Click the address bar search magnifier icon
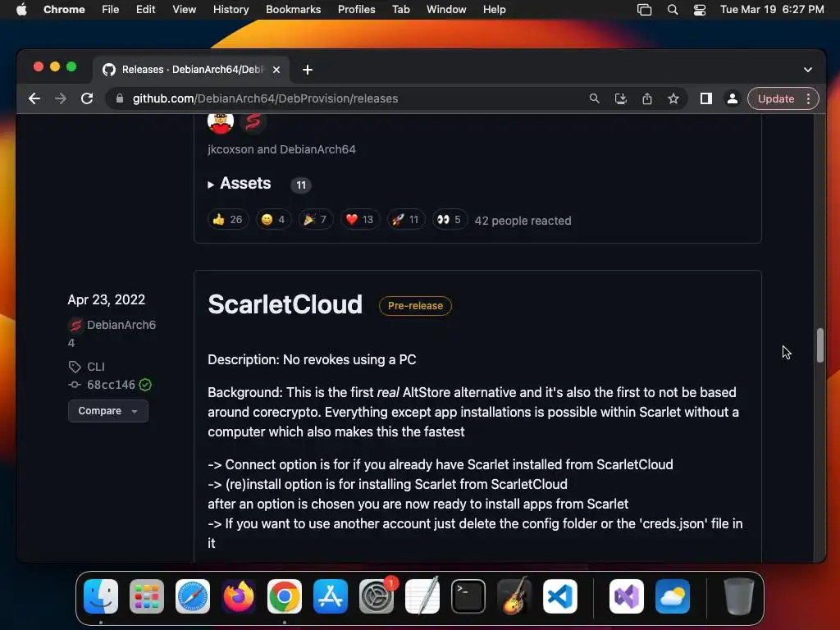 click(594, 98)
